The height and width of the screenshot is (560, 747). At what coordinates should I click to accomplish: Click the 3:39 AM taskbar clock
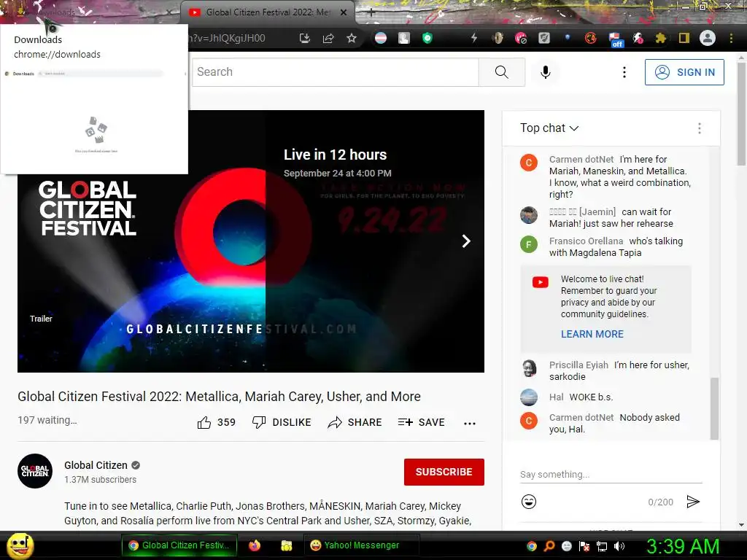click(x=683, y=546)
